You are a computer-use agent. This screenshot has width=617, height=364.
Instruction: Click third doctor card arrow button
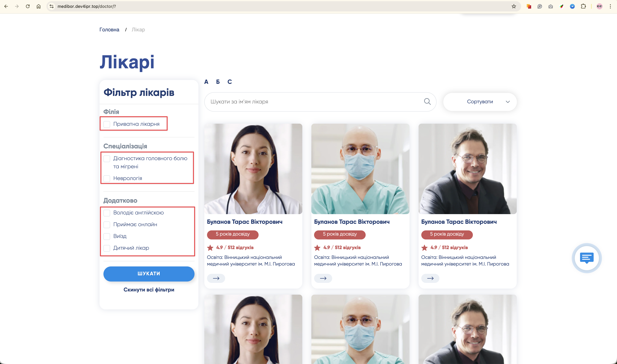430,278
